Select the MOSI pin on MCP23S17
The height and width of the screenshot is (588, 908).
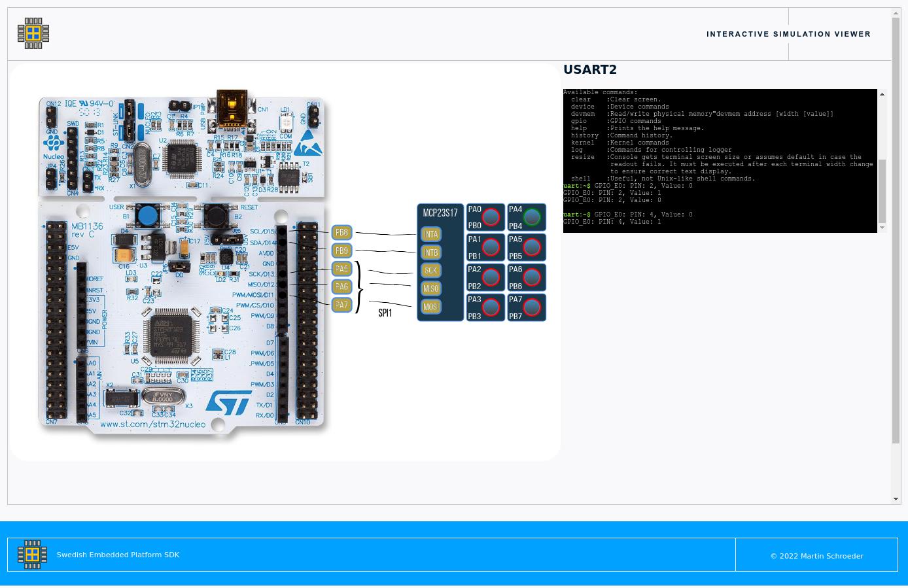(x=430, y=307)
